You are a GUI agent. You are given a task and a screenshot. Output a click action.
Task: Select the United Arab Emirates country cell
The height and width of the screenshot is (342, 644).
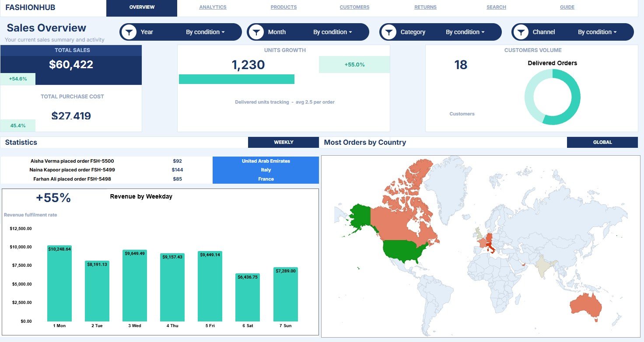point(266,161)
